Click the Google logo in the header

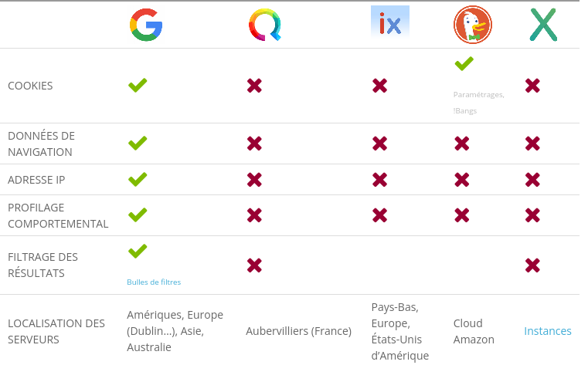[146, 25]
